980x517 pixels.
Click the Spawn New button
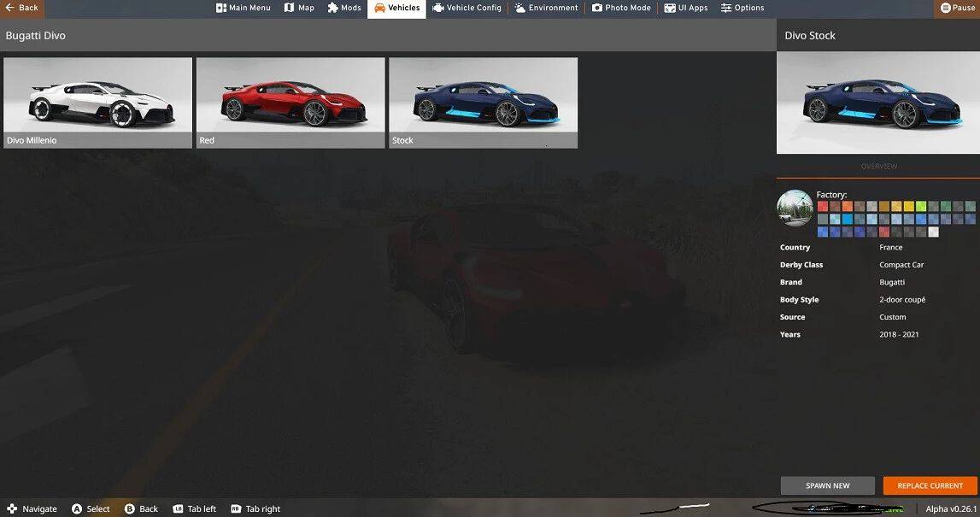point(827,485)
